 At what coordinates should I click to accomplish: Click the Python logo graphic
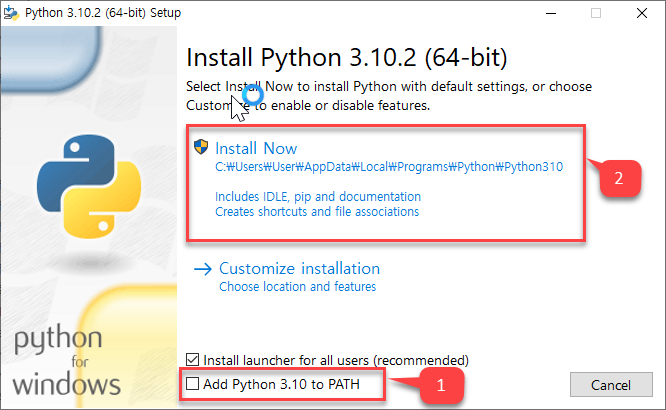[x=89, y=186]
